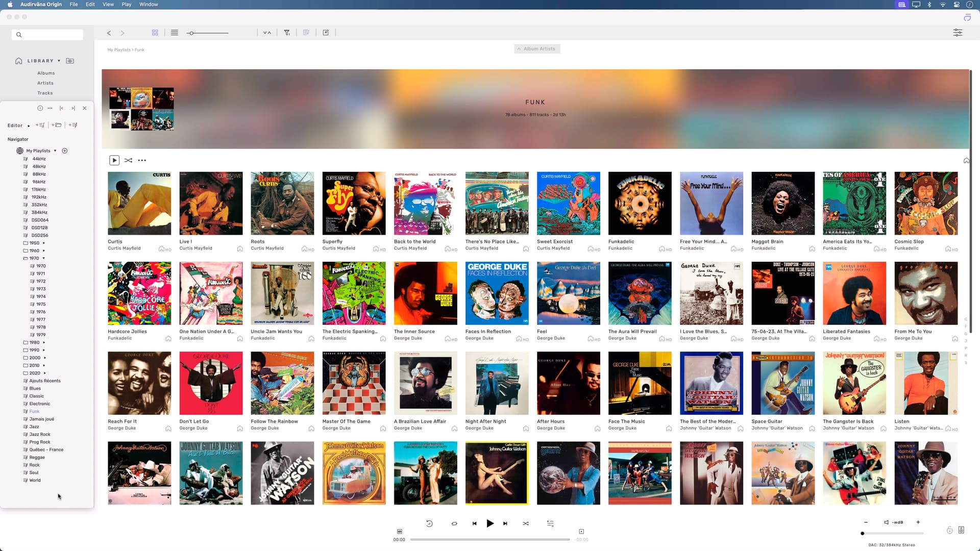Collapse the 1970 folder
Image resolution: width=980 pixels, height=551 pixels.
[44, 259]
